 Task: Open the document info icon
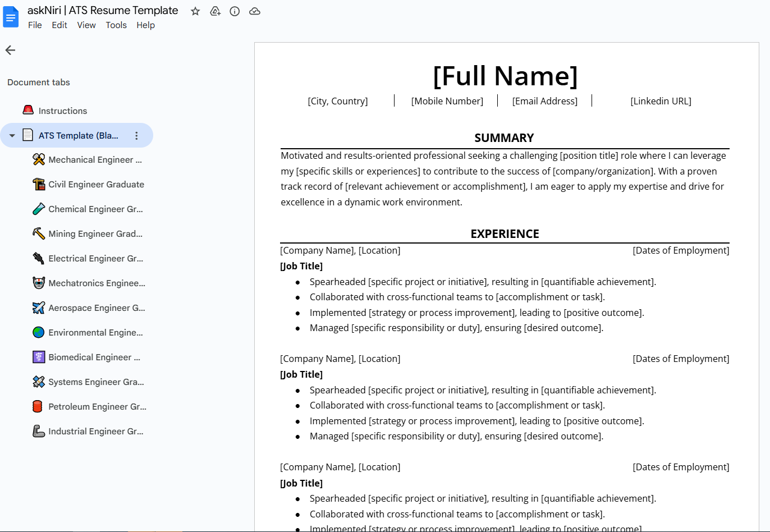click(235, 11)
